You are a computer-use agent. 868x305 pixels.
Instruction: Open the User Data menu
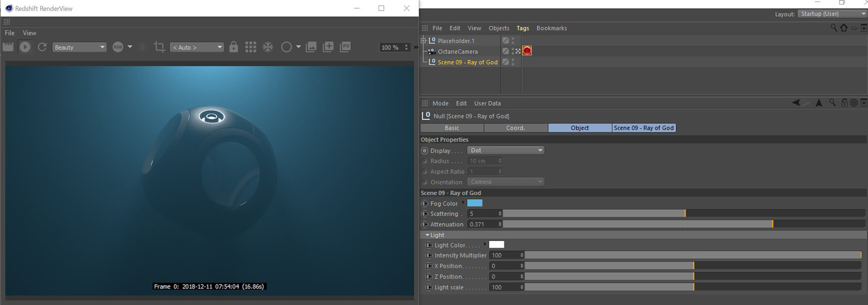(487, 103)
